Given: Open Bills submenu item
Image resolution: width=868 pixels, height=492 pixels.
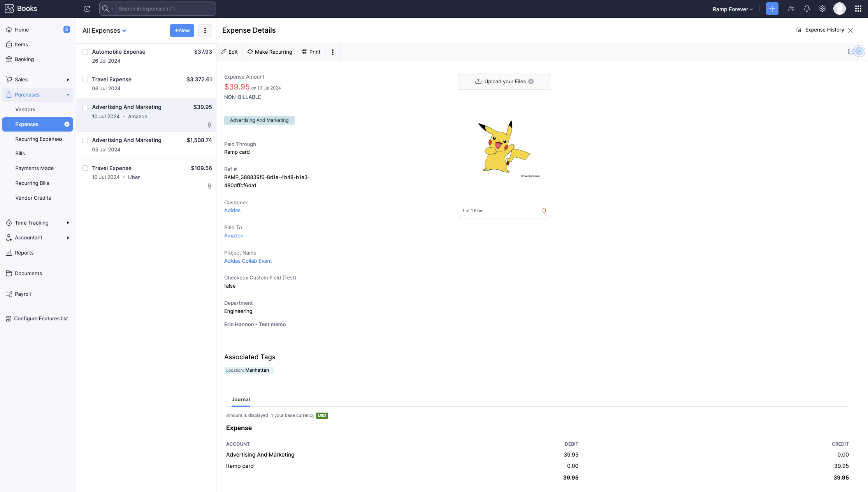Looking at the screenshot, I should 20,153.
